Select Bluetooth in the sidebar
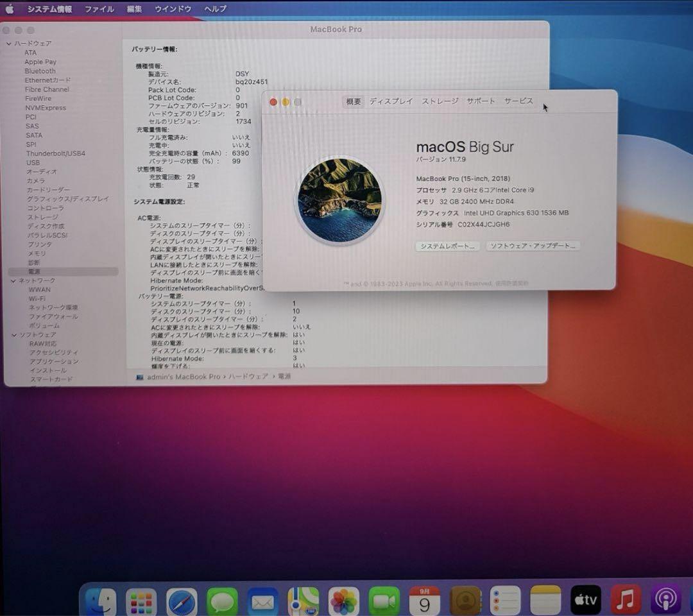The height and width of the screenshot is (616, 693). (x=40, y=71)
